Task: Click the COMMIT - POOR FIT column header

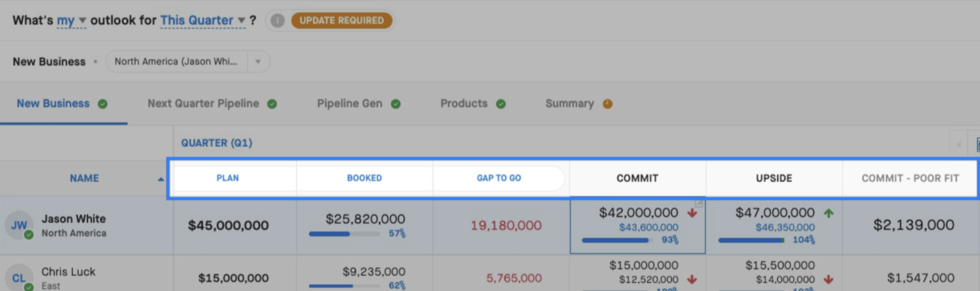Action: coord(910,178)
